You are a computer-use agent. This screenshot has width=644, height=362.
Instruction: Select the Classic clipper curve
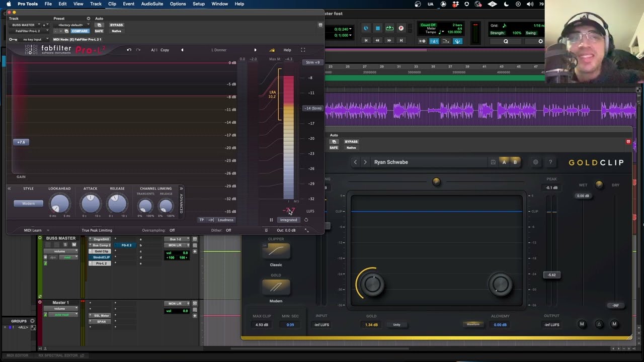(x=276, y=250)
